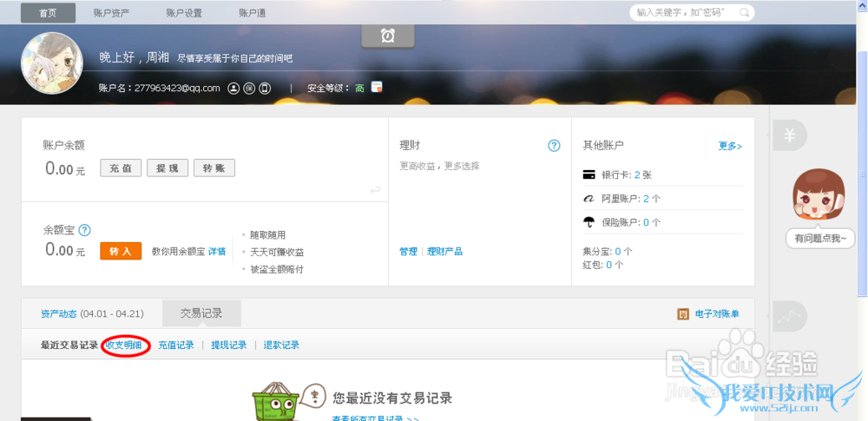The width and height of the screenshot is (868, 421).
Task: Open the 提现记录 link
Action: pos(228,345)
